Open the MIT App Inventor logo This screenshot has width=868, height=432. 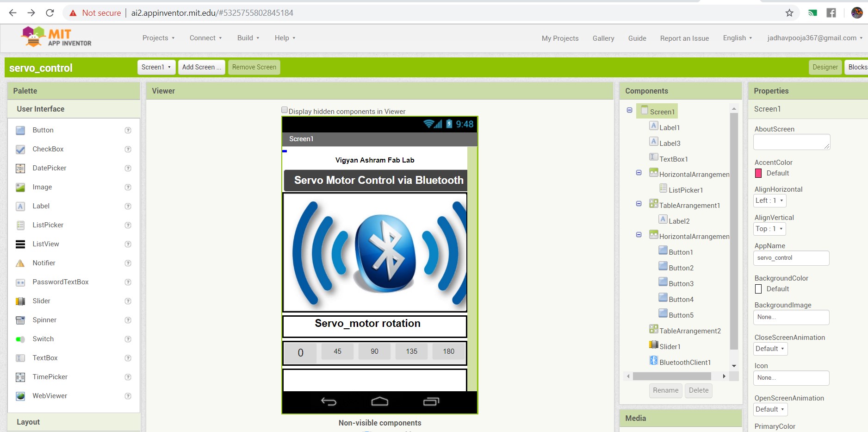[56, 37]
